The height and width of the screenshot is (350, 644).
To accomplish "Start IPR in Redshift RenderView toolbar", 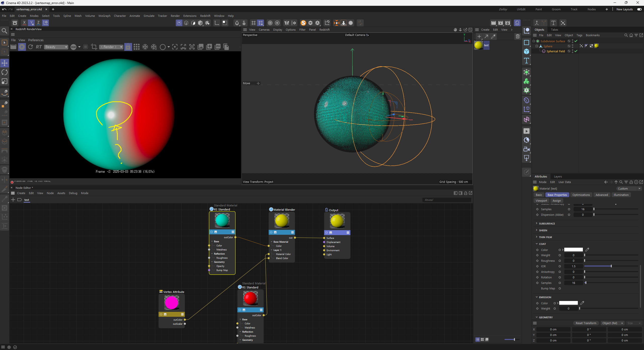I will tap(22, 47).
